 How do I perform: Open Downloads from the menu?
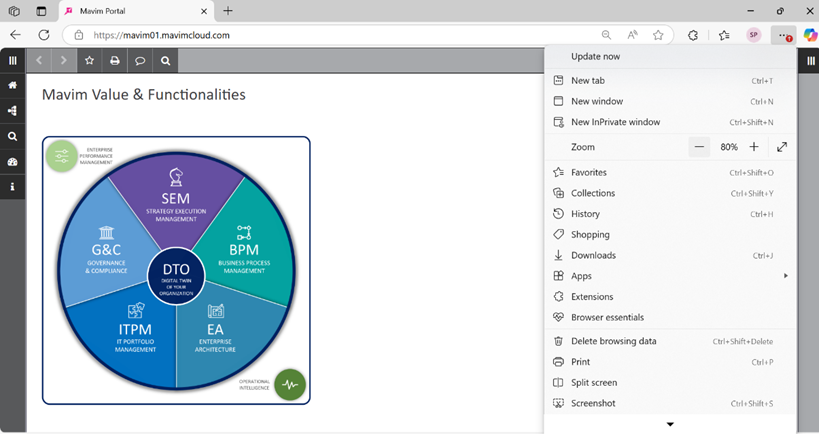(671, 255)
